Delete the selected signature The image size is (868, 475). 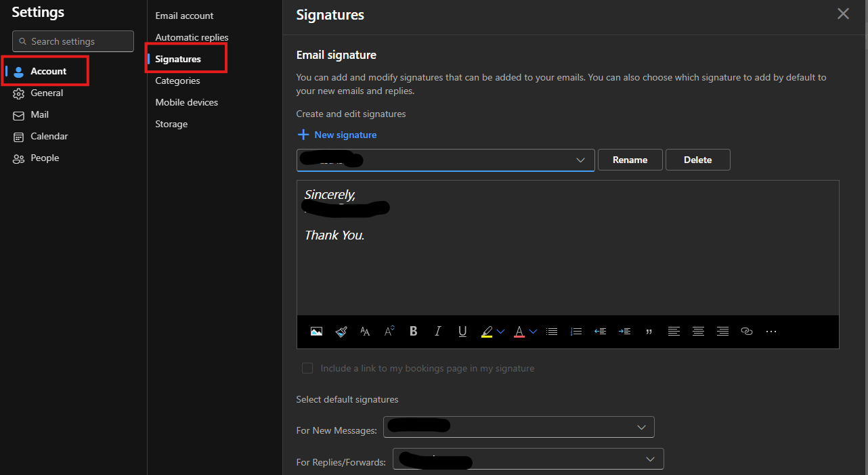click(x=697, y=160)
